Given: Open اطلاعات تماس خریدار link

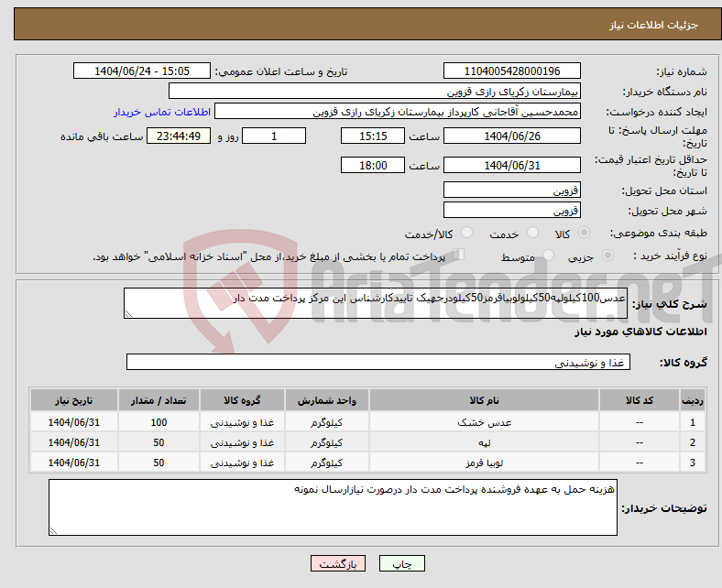Looking at the screenshot, I should click(162, 112).
